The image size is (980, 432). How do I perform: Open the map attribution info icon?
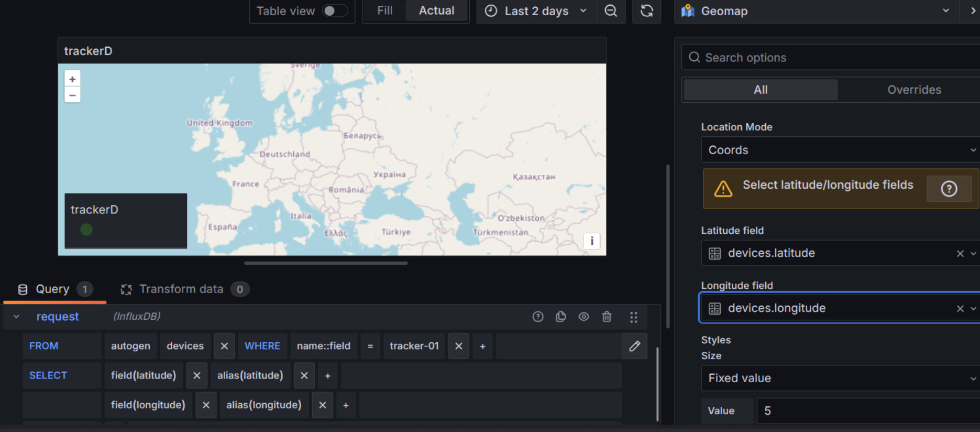click(x=591, y=241)
